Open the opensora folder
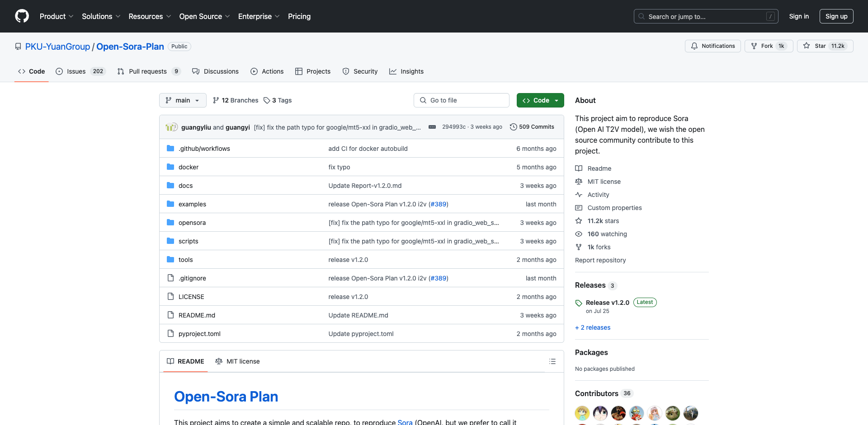 (192, 223)
